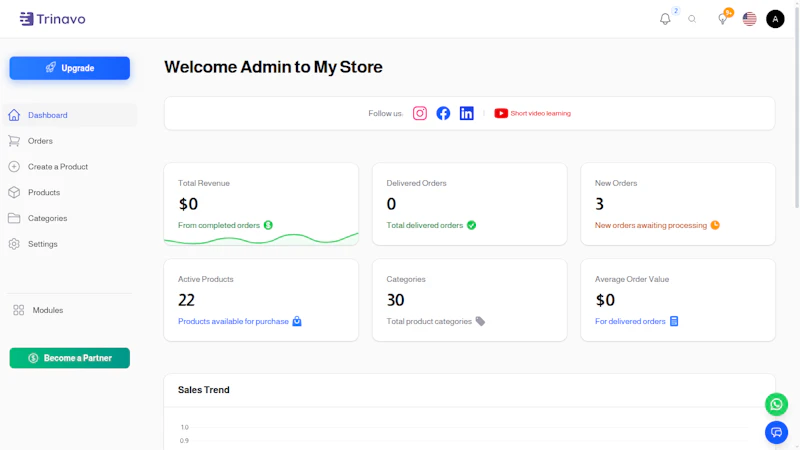Click shopping bag icon in Active Products
This screenshot has height=450, width=800.
[297, 321]
